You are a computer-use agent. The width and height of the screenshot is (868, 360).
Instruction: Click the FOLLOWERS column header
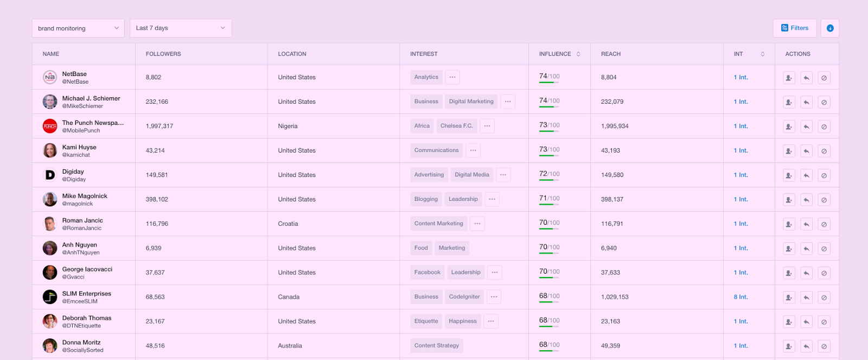[163, 54]
